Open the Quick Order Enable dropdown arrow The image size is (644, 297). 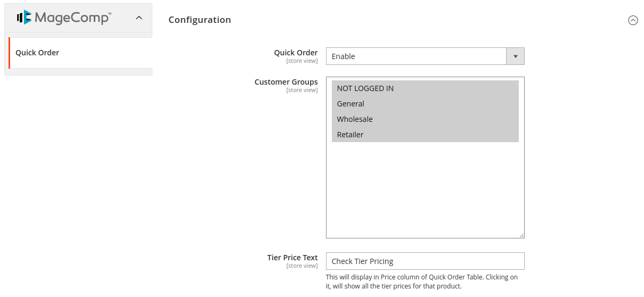(515, 56)
